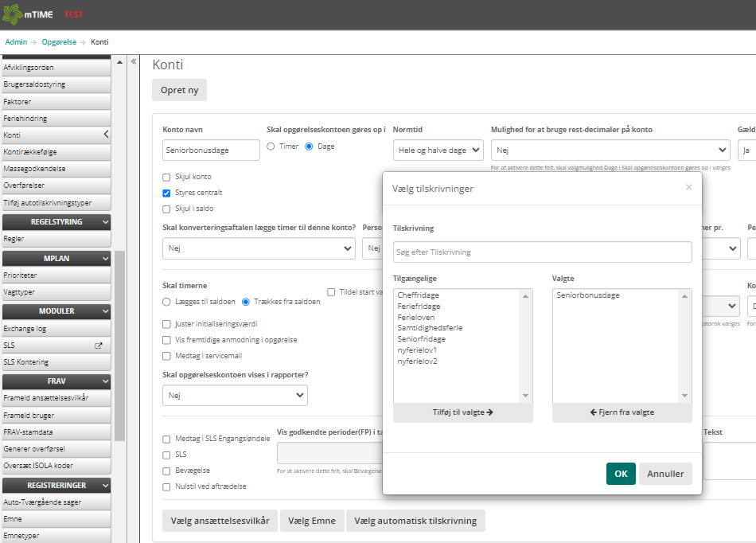Screen dimensions: 756x543
Task: Click Tilføj til valgte button
Action: click(462, 412)
